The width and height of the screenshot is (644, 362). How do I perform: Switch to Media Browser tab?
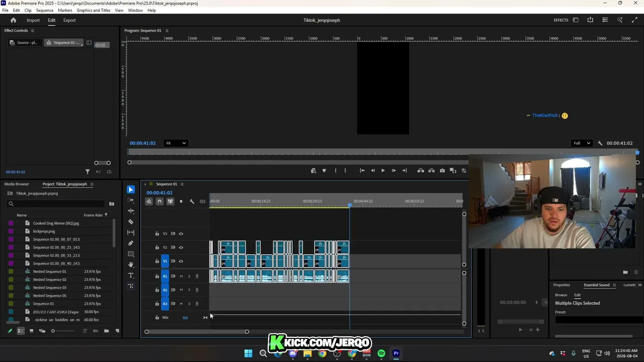pyautogui.click(x=17, y=184)
